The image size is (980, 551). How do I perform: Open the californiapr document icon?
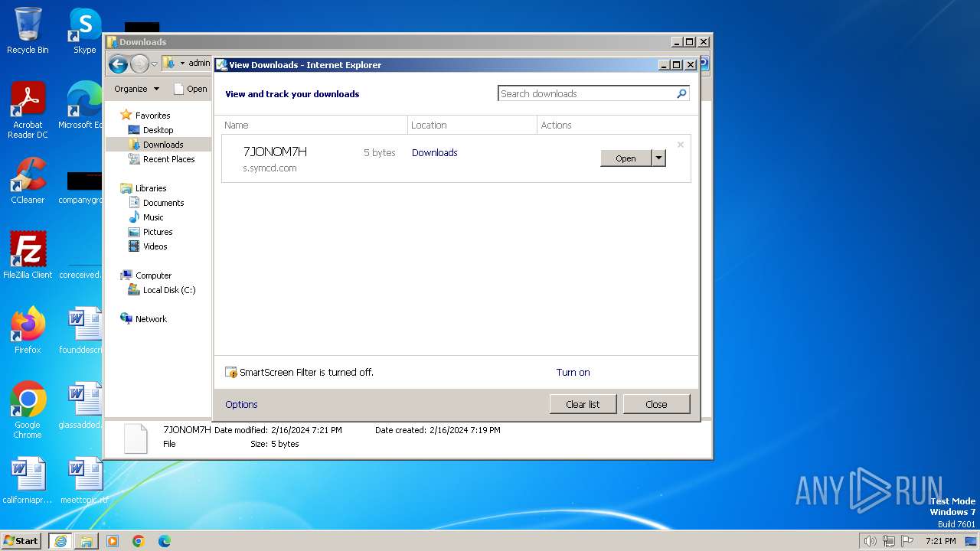click(28, 480)
